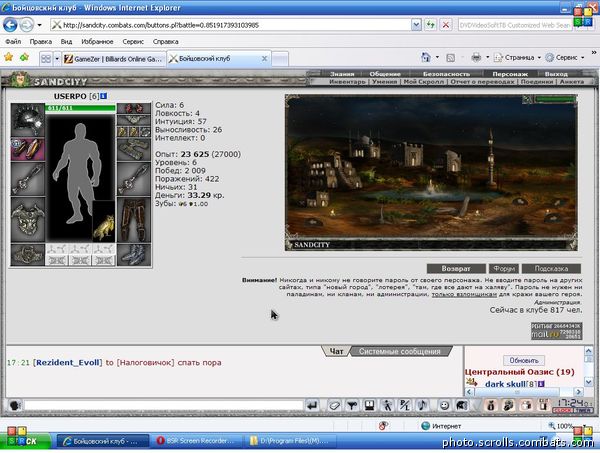The image size is (600, 453).
Task: Select the leather pants slot
Action: [134, 220]
